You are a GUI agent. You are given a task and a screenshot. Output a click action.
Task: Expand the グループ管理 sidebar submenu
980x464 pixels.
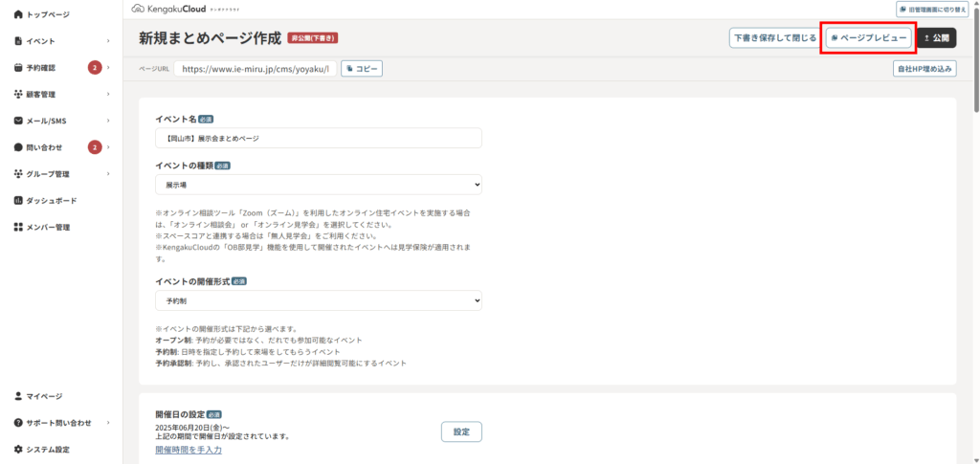coord(108,174)
